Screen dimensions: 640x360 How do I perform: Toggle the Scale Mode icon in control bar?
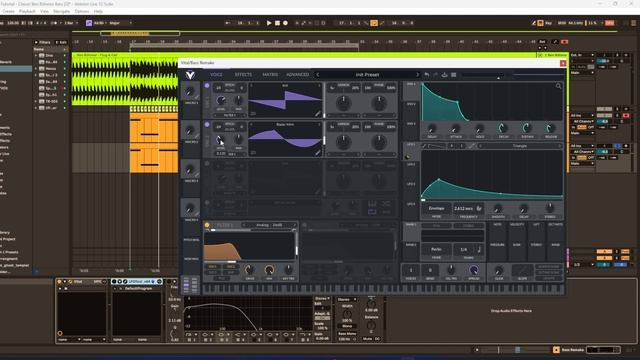(x=89, y=23)
